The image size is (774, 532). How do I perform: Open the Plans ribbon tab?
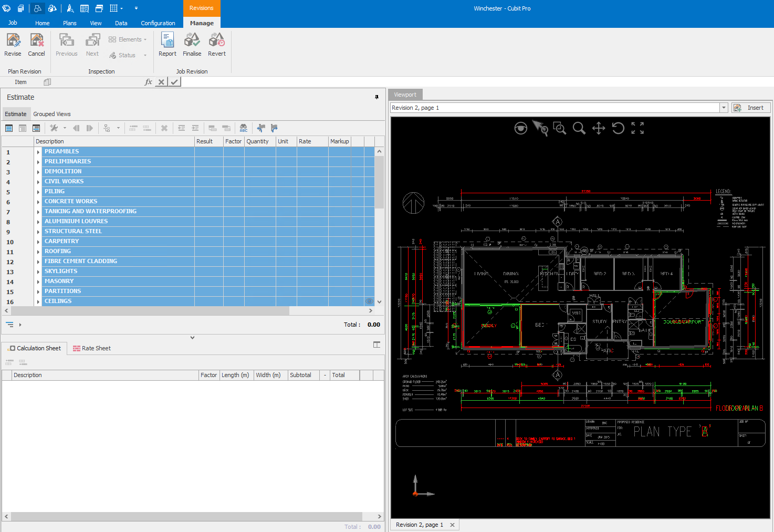click(x=70, y=23)
